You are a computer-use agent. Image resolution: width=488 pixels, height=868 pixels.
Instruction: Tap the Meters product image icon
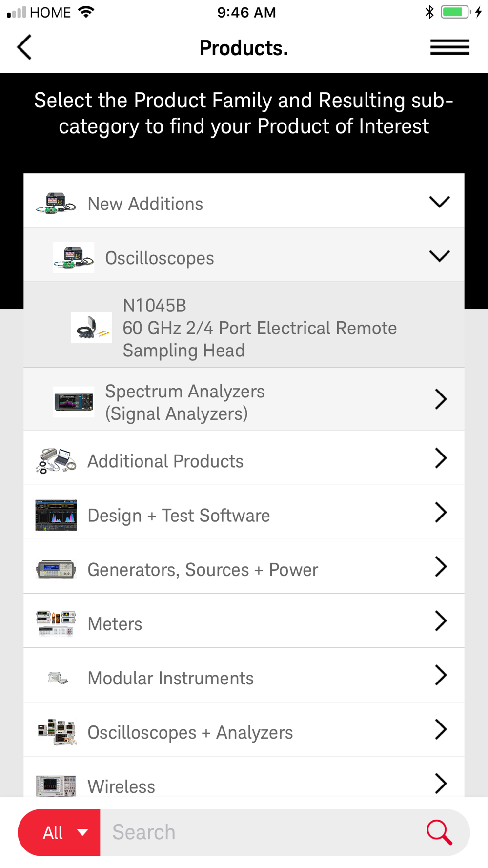(56, 623)
